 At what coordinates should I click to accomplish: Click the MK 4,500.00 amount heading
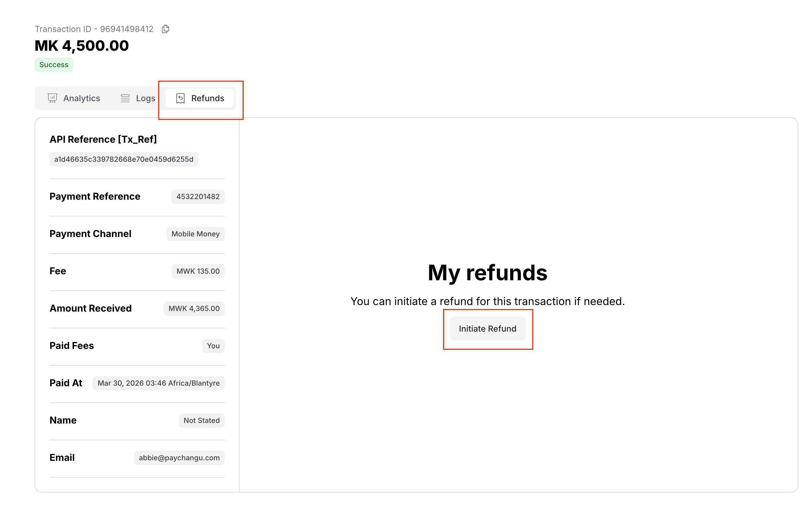pos(82,46)
